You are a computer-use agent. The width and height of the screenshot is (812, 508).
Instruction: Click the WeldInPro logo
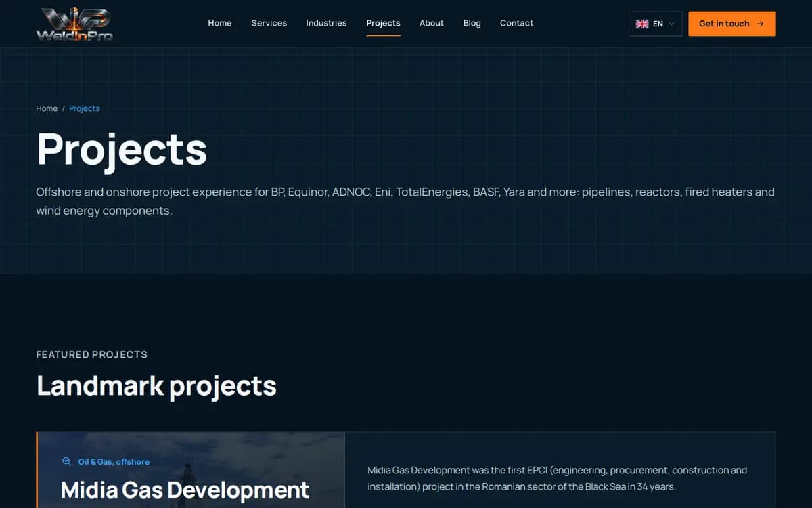(x=74, y=24)
